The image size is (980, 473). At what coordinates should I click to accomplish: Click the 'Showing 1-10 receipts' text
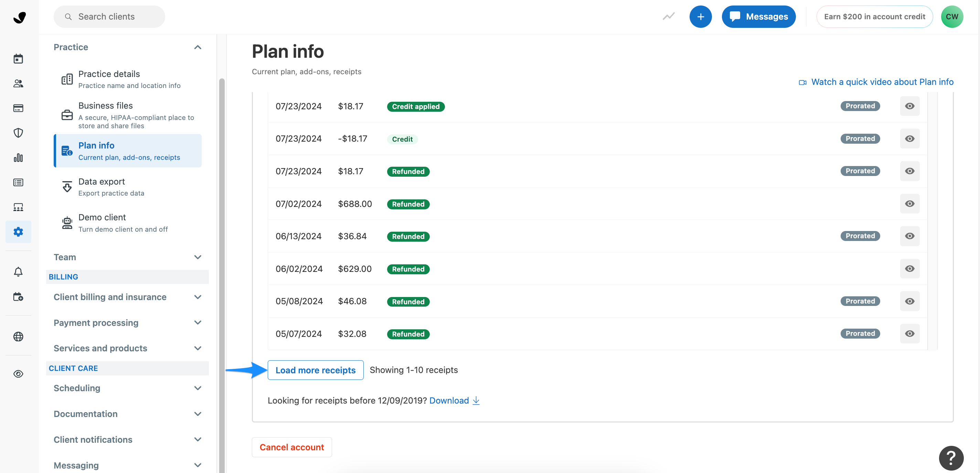(x=414, y=370)
